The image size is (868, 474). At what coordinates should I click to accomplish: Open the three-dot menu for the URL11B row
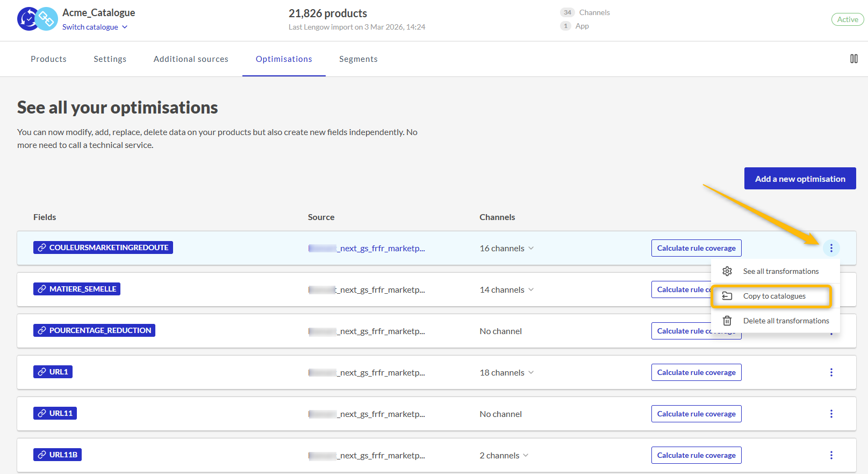(831, 455)
